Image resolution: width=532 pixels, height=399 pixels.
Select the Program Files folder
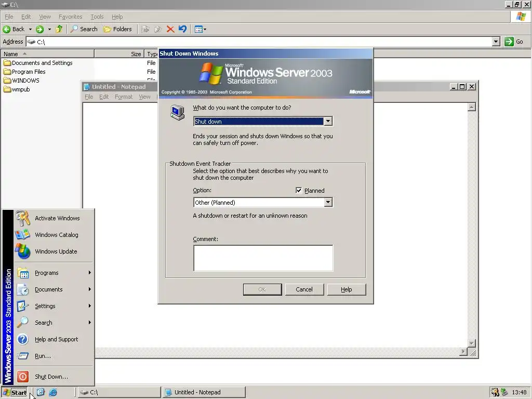pyautogui.click(x=24, y=72)
